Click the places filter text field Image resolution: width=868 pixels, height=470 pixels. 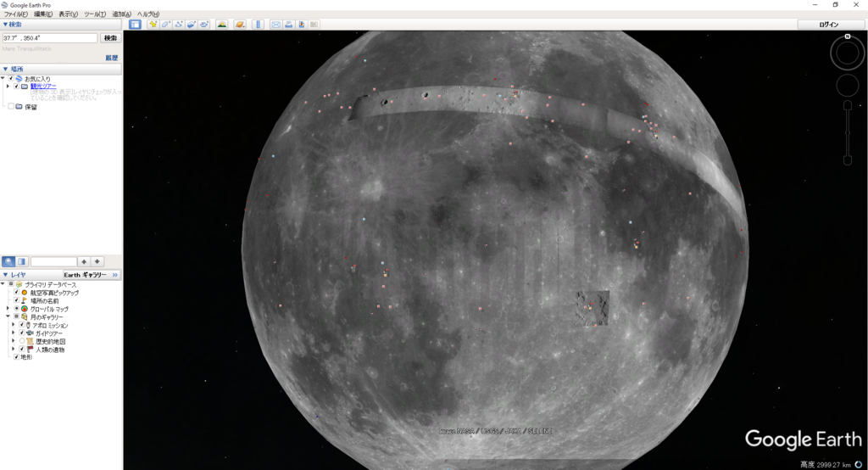[x=53, y=261]
